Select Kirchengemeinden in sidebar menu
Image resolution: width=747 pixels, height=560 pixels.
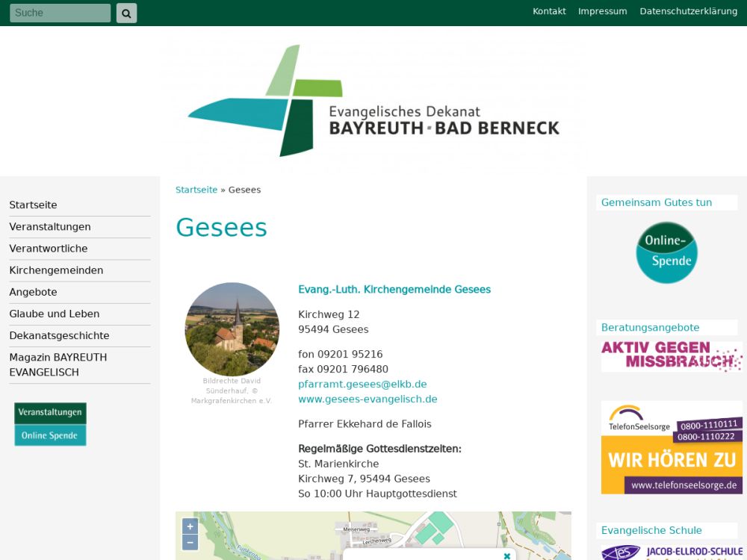tap(56, 270)
